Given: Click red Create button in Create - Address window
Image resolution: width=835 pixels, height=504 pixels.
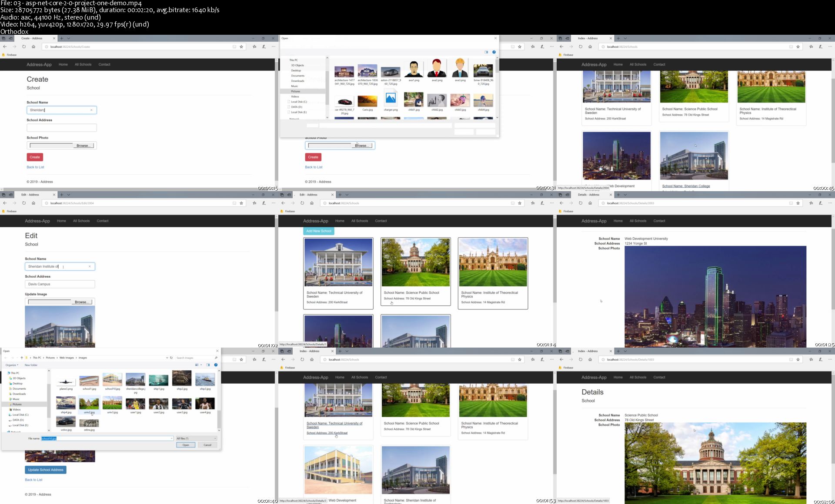Looking at the screenshot, I should point(35,157).
